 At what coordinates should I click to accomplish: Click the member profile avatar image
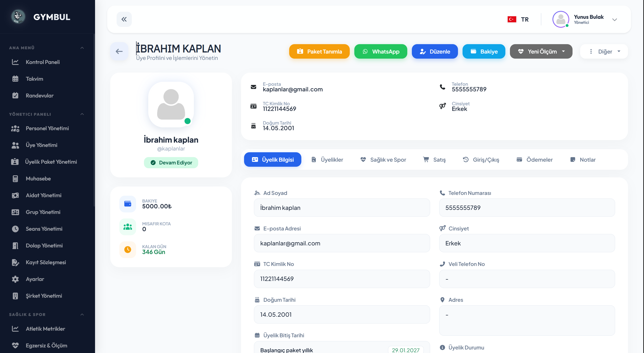tap(171, 104)
